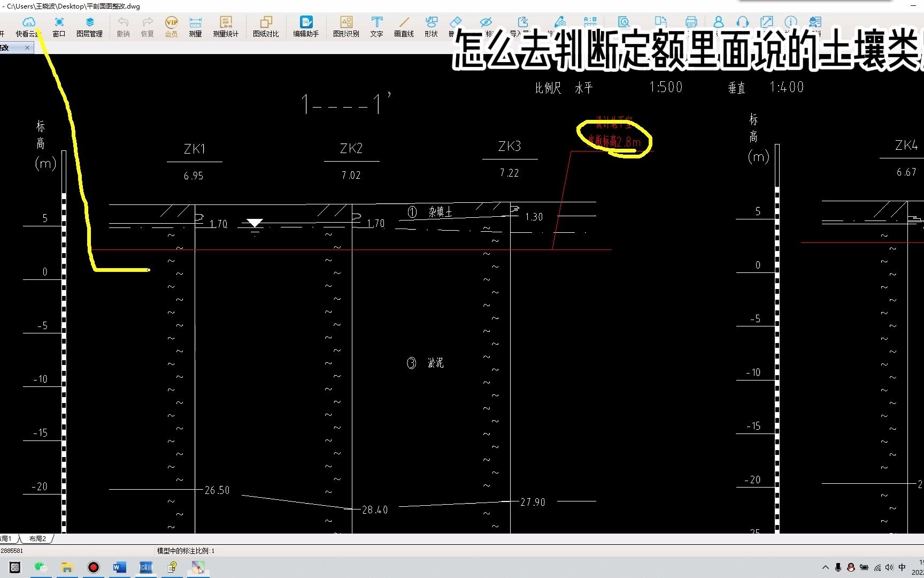Click the 撤销 undo icon
924x578 pixels.
pyautogui.click(x=123, y=26)
